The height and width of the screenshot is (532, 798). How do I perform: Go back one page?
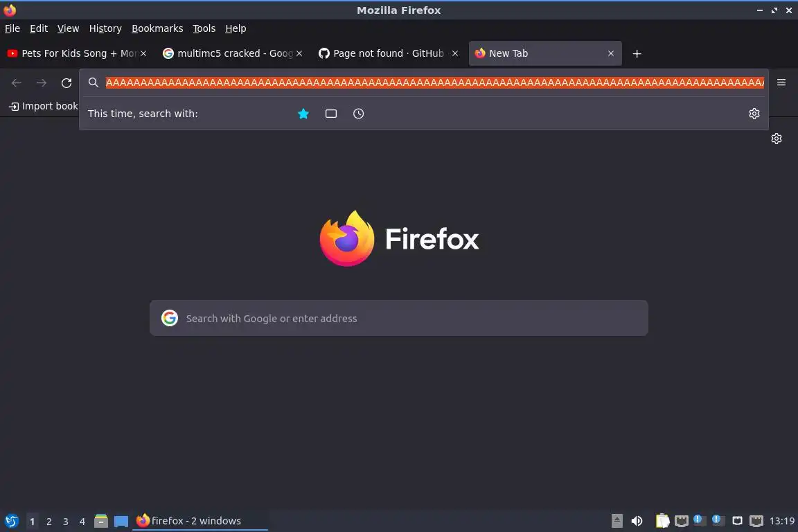[17, 83]
